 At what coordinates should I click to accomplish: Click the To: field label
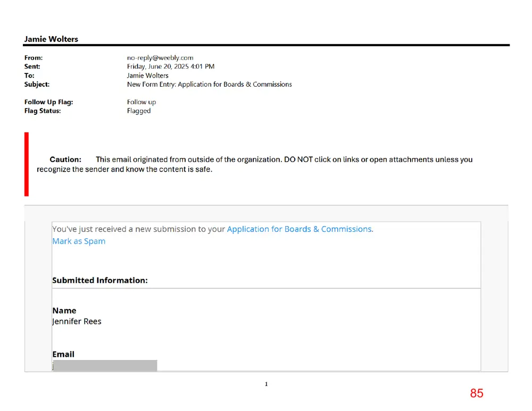pos(29,76)
